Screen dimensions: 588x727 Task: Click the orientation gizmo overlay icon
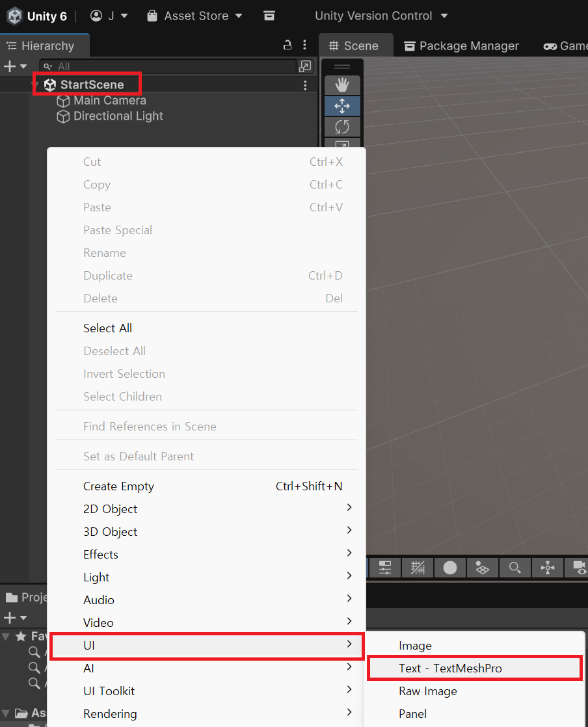(x=548, y=568)
